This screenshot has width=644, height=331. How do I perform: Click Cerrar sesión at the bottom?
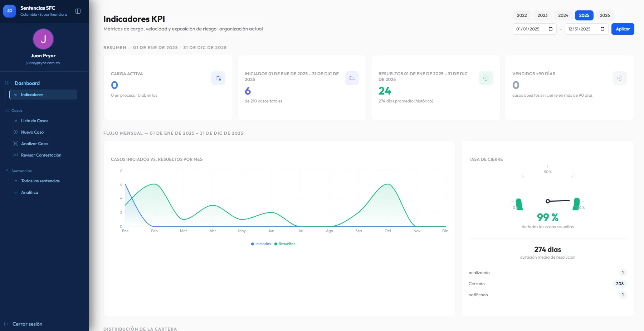pos(27,323)
